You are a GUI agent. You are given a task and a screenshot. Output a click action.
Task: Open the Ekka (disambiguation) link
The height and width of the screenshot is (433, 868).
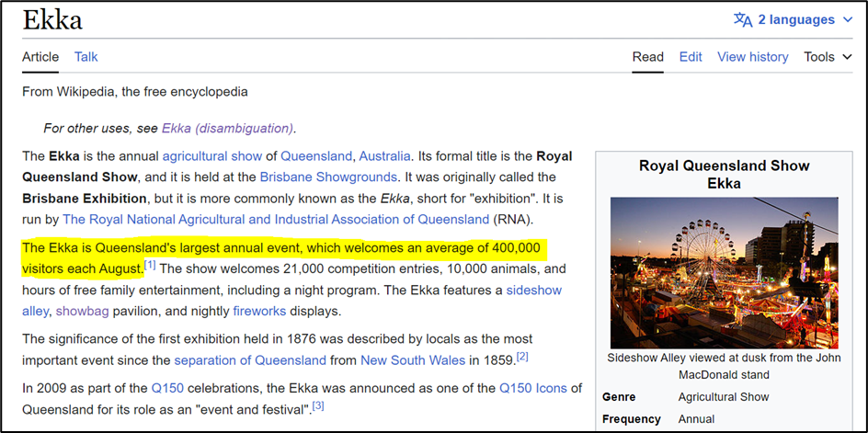(227, 128)
